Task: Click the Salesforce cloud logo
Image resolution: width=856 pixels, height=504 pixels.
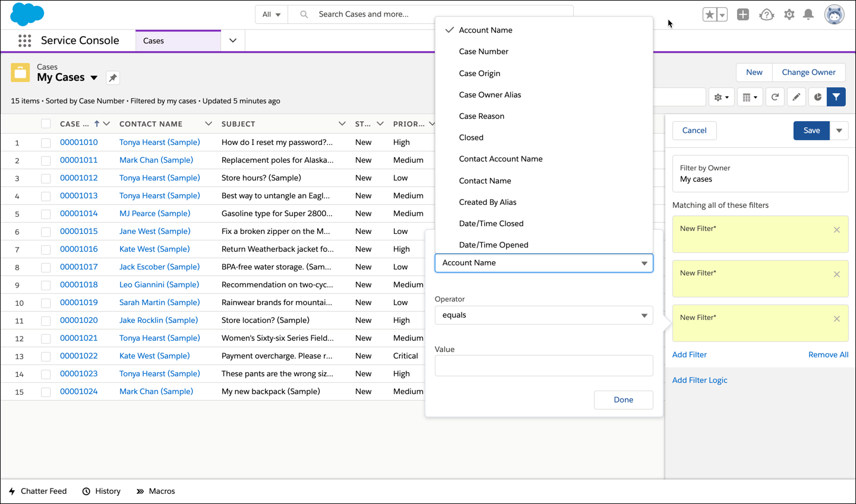Action: pyautogui.click(x=27, y=14)
